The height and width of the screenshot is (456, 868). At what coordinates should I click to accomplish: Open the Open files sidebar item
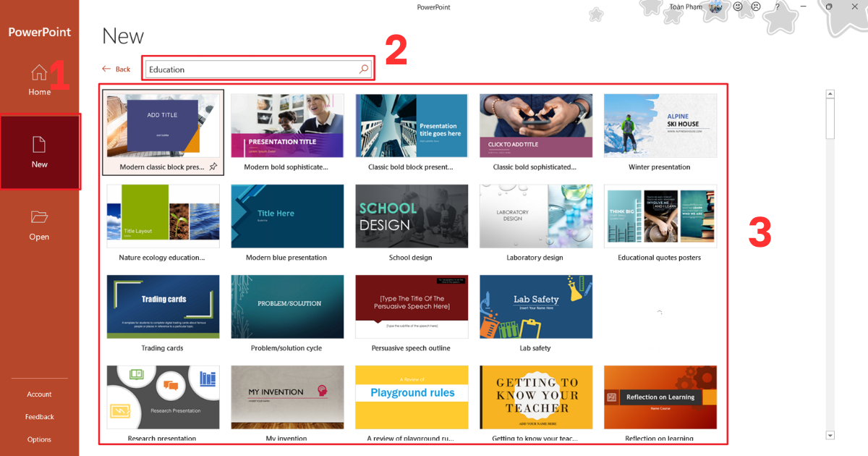tap(39, 225)
